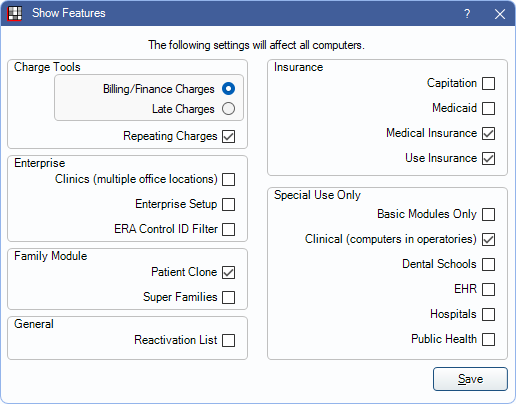Enable the Medicaid checkbox
This screenshot has width=516, height=404.
pos(488,108)
